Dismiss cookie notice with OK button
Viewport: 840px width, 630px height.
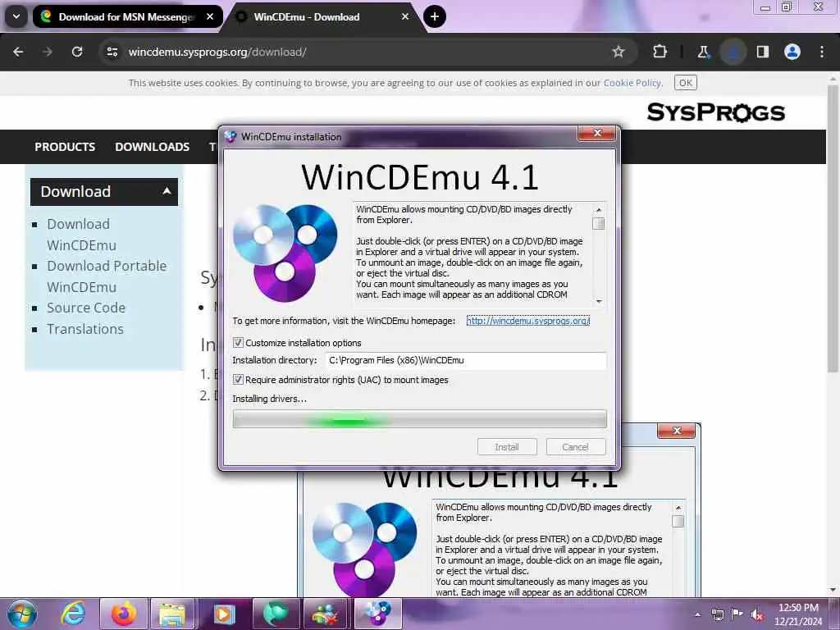point(685,83)
